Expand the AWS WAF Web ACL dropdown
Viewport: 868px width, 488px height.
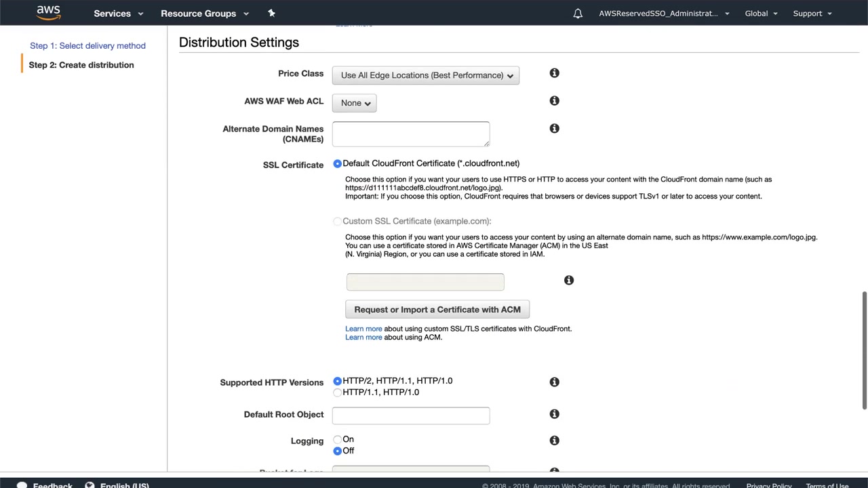[x=355, y=103]
